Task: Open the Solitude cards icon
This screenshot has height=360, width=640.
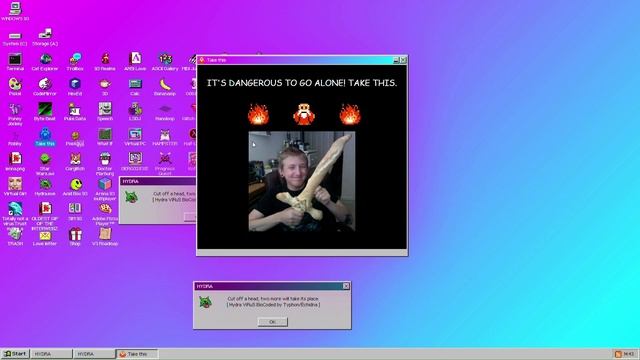Action: (x=75, y=211)
